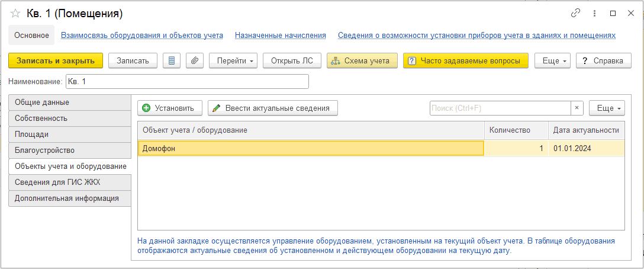Click Установить to add equipment
This screenshot has width=644, height=269.
pyautogui.click(x=170, y=108)
